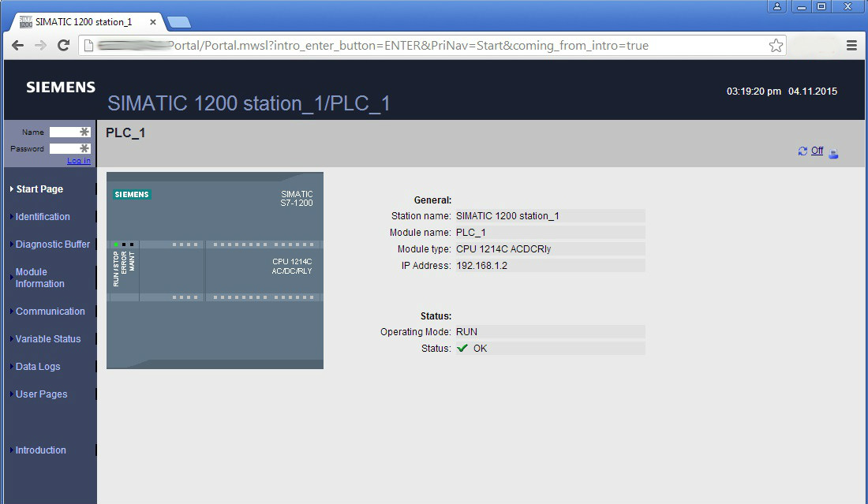Click the CPU 1214C AC/DC/RLY label on image
868x504 pixels.
coord(292,266)
